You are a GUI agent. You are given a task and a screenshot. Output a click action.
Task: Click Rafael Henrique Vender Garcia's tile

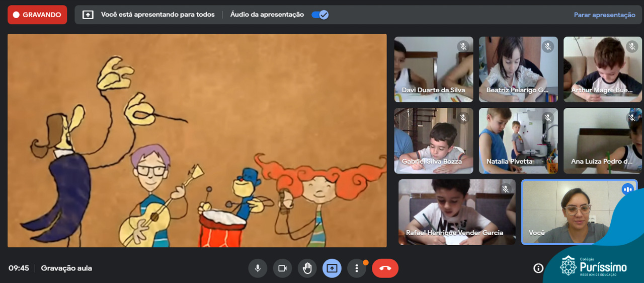click(x=456, y=212)
